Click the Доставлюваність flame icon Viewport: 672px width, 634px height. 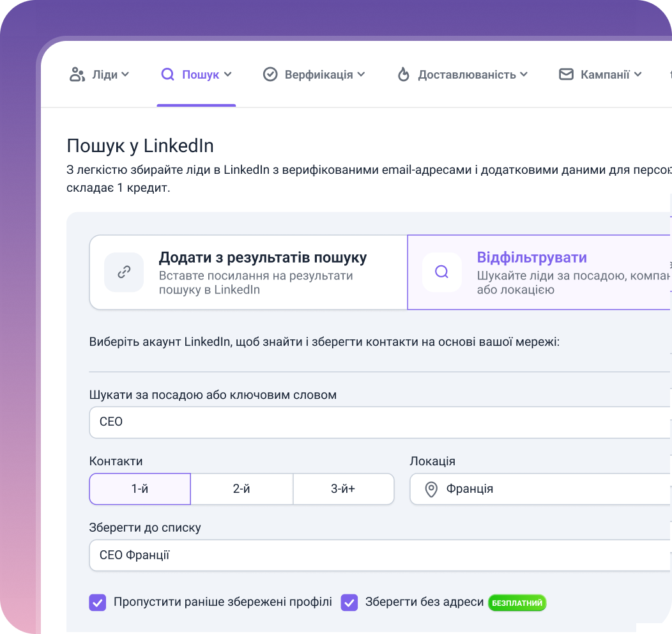coord(403,75)
